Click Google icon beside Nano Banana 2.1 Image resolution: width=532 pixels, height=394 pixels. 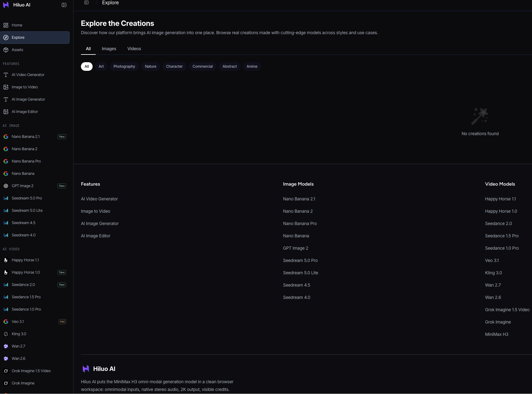6,137
